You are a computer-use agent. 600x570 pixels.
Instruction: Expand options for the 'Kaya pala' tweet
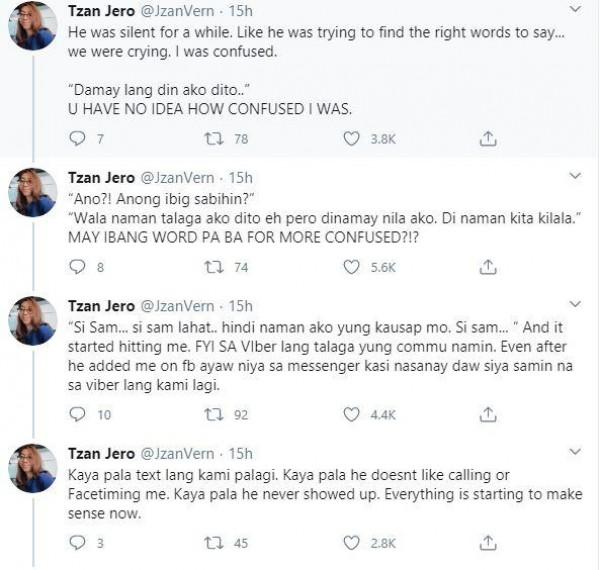575,451
